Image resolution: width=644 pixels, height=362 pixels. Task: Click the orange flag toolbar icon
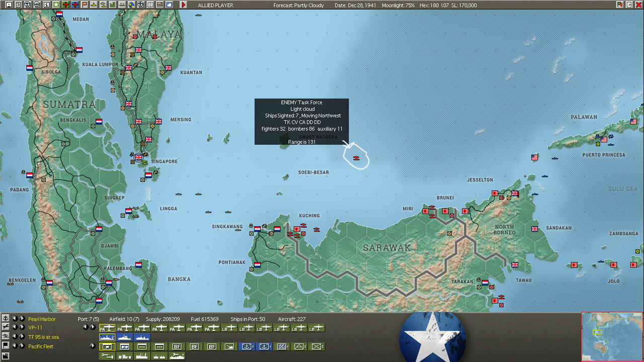tap(84, 5)
